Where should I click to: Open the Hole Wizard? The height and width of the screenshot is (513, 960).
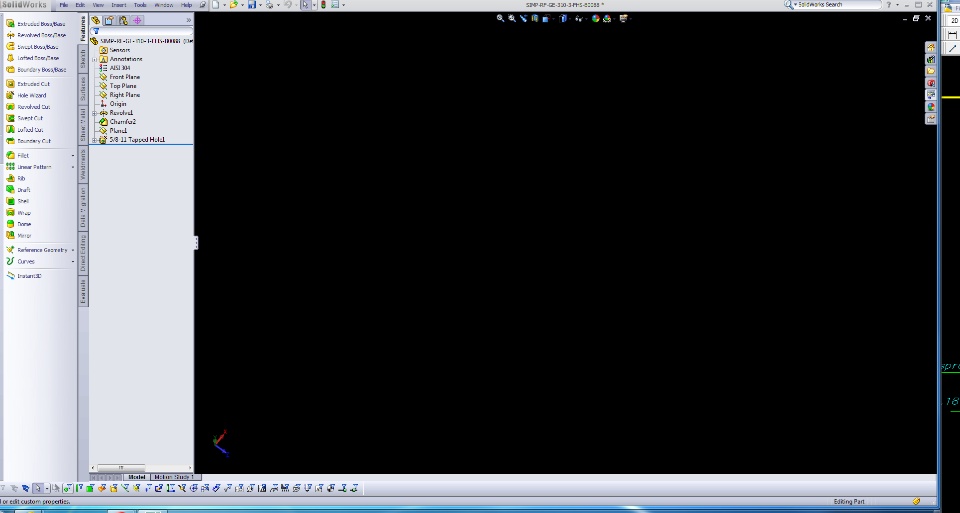[x=26, y=95]
